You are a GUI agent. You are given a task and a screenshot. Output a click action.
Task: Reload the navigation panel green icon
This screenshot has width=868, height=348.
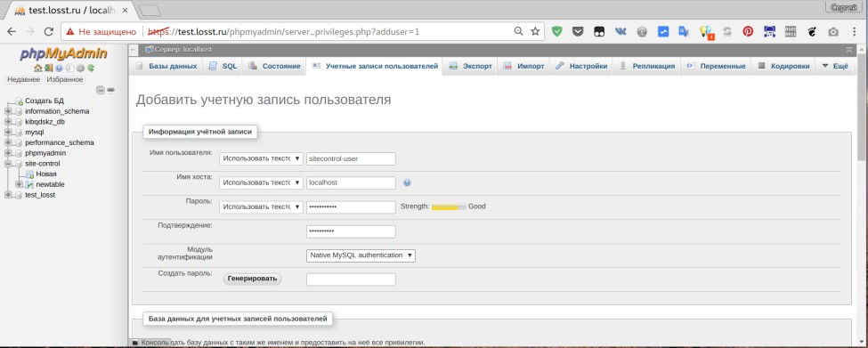91,68
